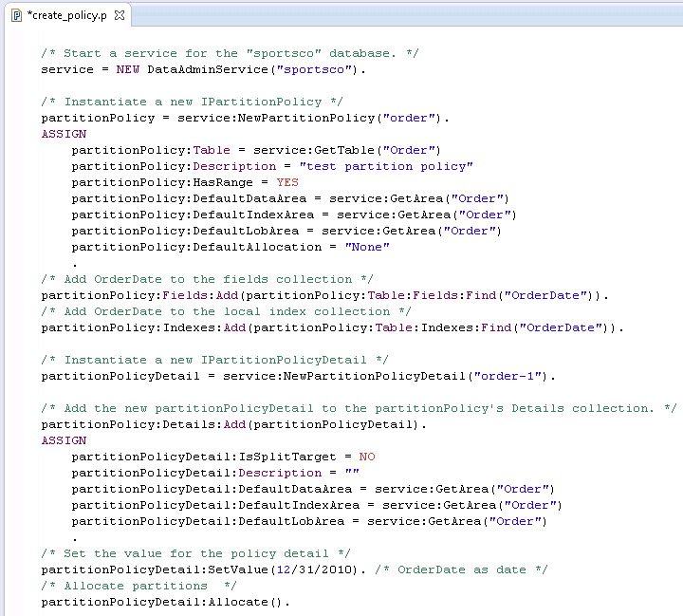Viewport: 683px width, 616px height.
Task: Click the partitionPolicy:DefaultIndexArea line
Action: [x=294, y=215]
